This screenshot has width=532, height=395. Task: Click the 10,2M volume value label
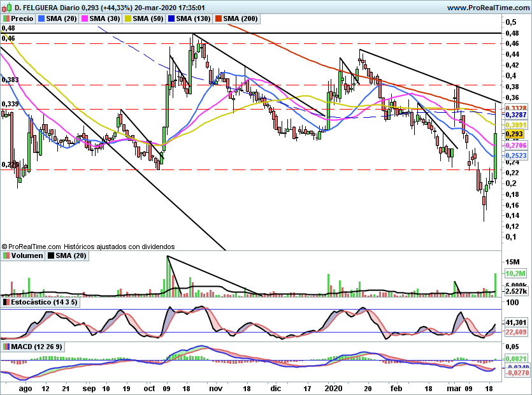[515, 273]
